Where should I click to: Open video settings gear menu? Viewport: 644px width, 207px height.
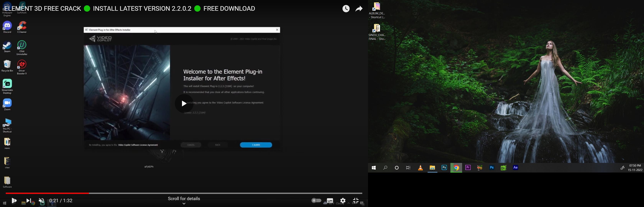point(343,200)
